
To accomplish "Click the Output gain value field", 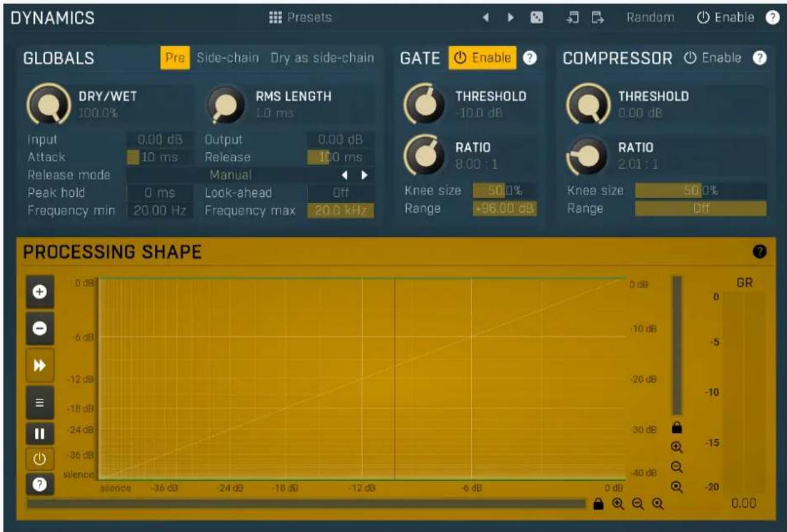I will click(x=340, y=140).
